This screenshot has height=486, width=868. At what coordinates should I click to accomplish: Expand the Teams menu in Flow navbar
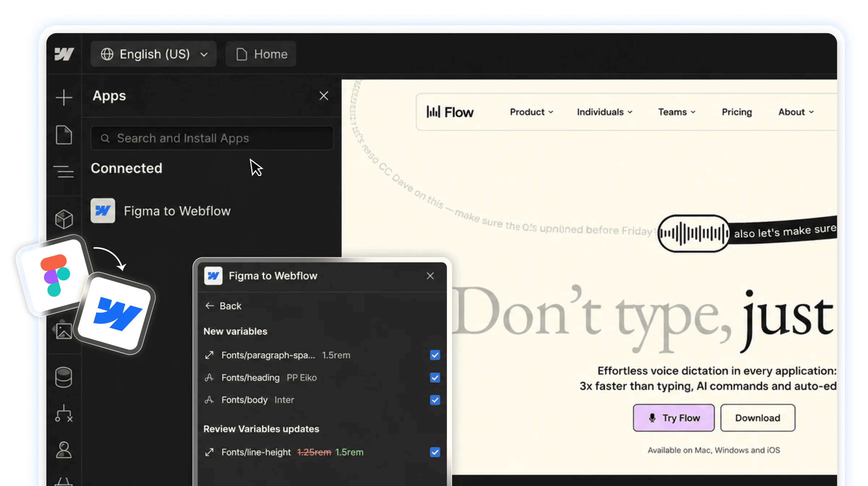[677, 112]
